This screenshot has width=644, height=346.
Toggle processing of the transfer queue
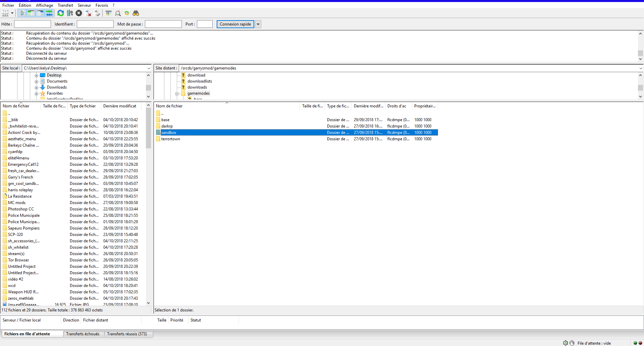pos(70,13)
